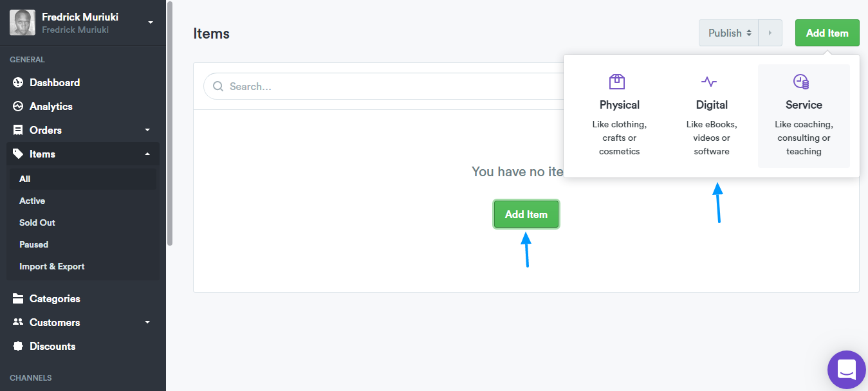Open the Publish dropdown

point(729,33)
